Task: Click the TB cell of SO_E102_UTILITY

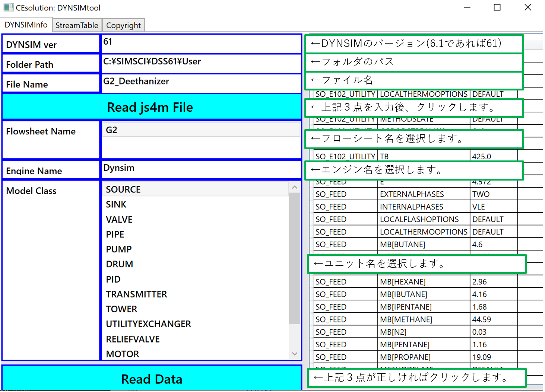Action: (424, 156)
